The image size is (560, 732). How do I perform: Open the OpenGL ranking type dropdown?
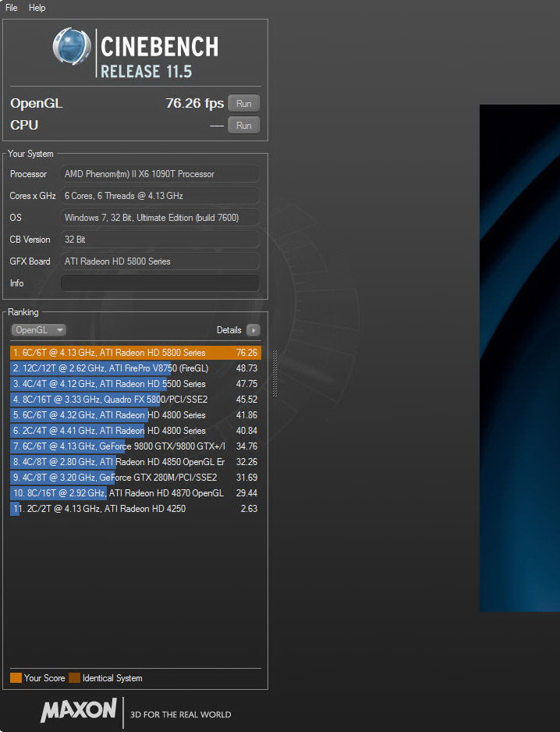pos(38,330)
